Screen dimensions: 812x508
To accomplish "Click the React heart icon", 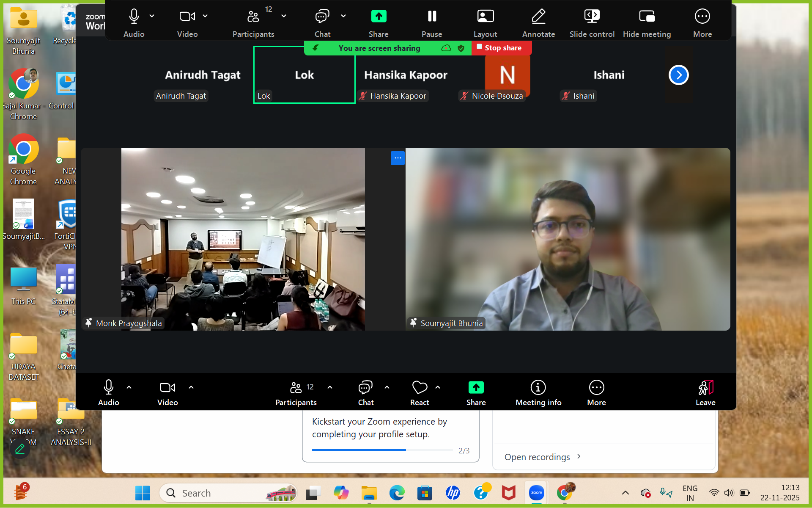I will tap(419, 388).
